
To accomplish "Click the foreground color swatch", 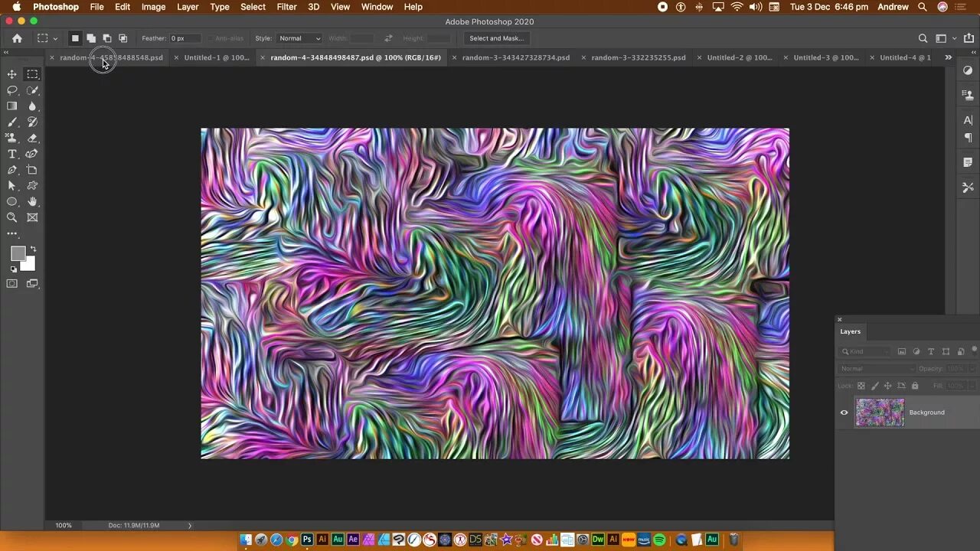I will click(19, 253).
